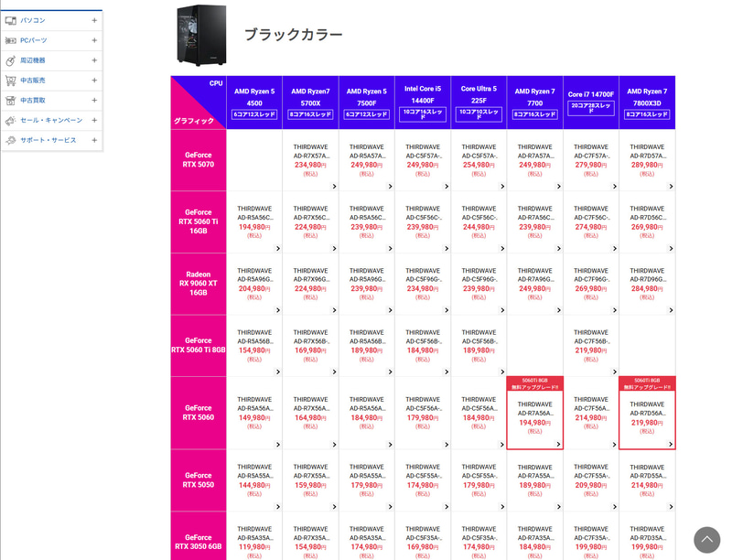
Task: Click the black PC case product image
Action: click(201, 36)
